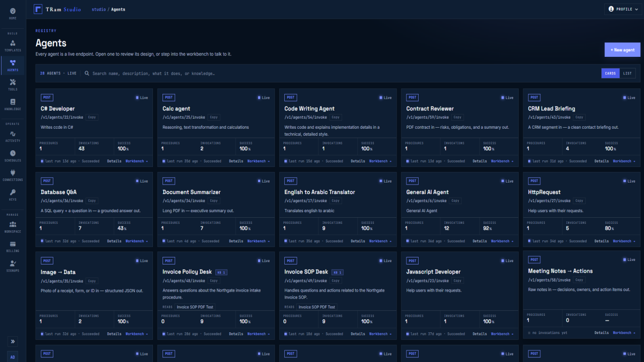644x362 pixels.
Task: Copy the General AI Agent endpoint path
Action: click(455, 201)
